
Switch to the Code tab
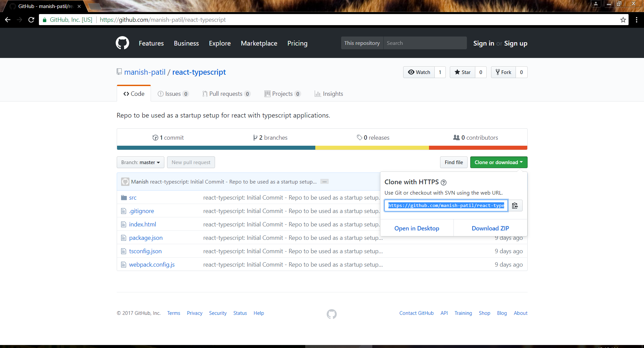click(x=134, y=94)
